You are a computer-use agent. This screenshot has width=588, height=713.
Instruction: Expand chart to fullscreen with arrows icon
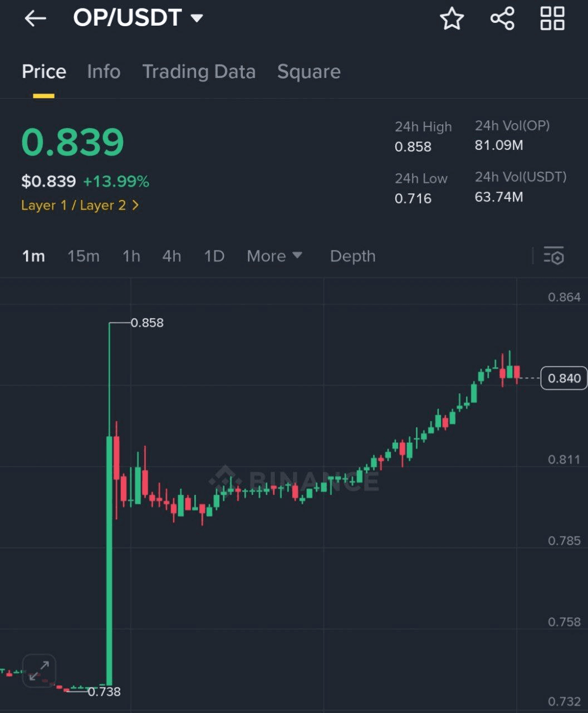pyautogui.click(x=39, y=671)
